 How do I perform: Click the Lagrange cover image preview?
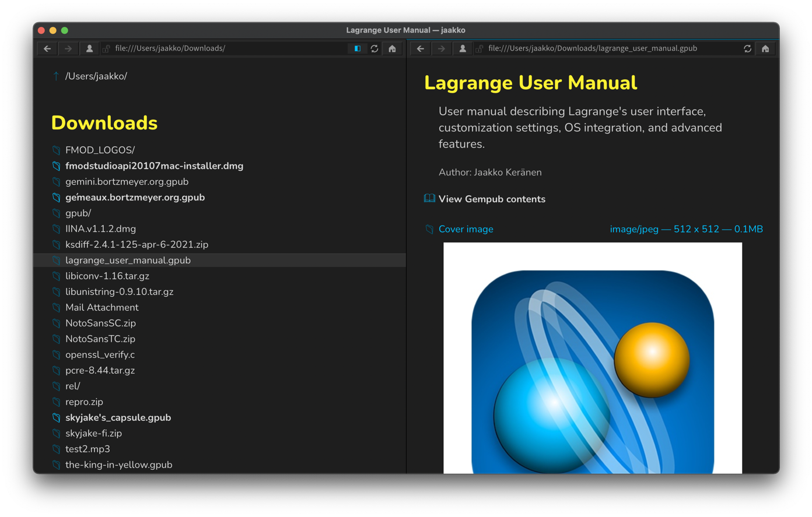pos(593,358)
